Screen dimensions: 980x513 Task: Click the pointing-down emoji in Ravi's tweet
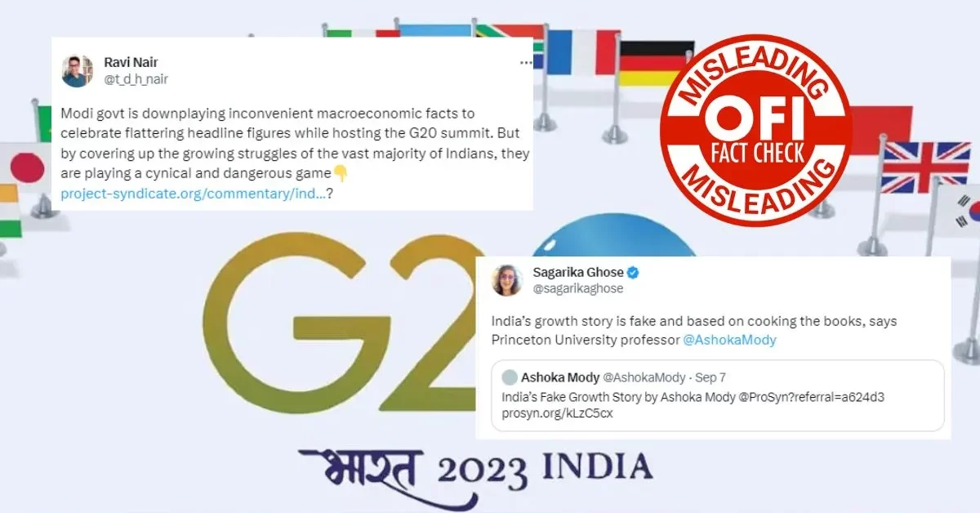[x=341, y=172]
